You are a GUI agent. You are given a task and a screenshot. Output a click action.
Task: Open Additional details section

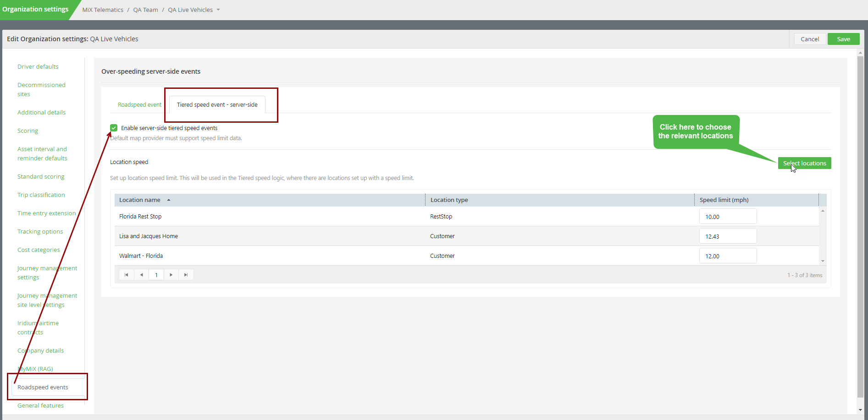tap(41, 112)
